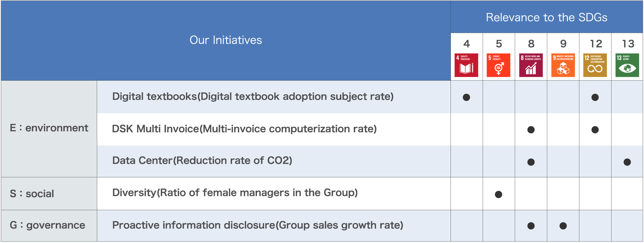Click the SDG 4 Quality Education icon

466,65
